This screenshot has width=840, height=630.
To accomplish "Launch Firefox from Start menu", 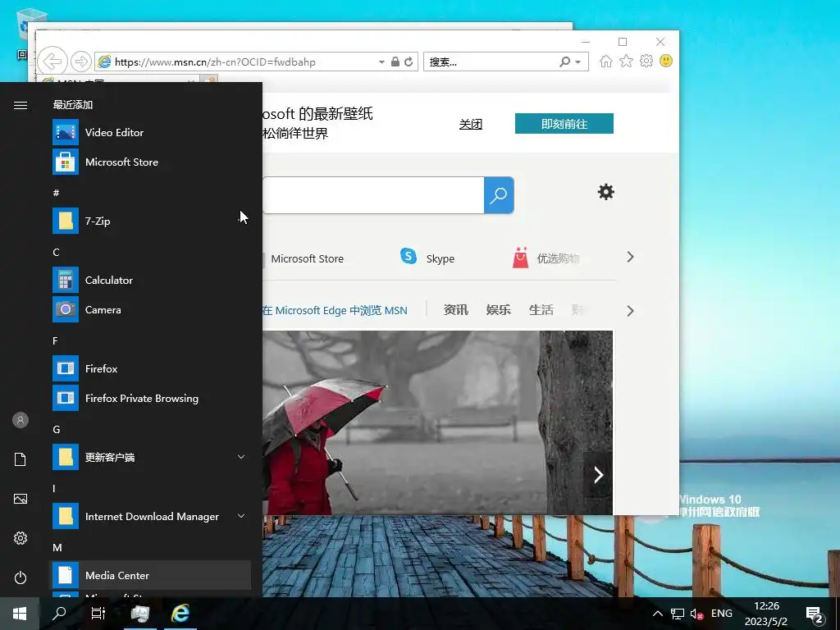I will click(x=150, y=368).
